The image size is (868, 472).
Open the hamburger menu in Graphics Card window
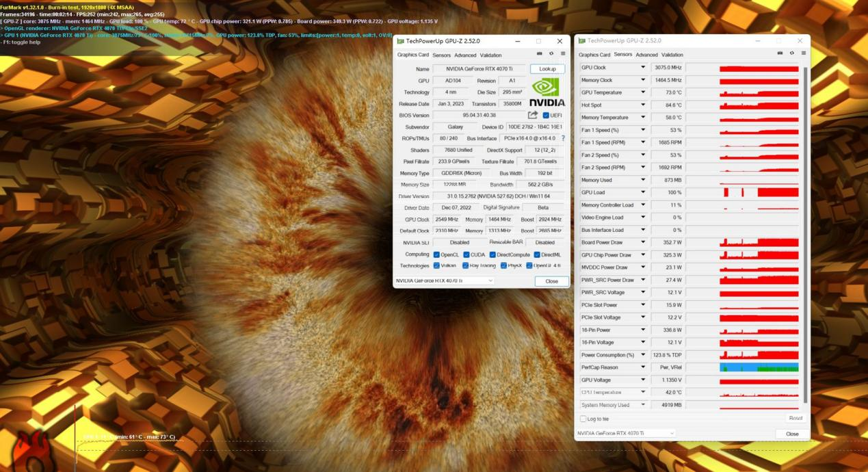pyautogui.click(x=563, y=53)
